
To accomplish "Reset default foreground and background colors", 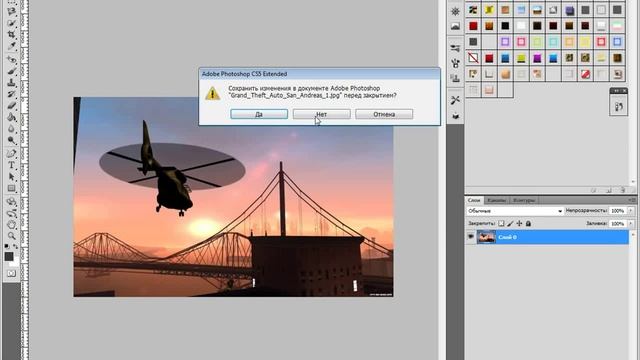I will pyautogui.click(x=7, y=246).
